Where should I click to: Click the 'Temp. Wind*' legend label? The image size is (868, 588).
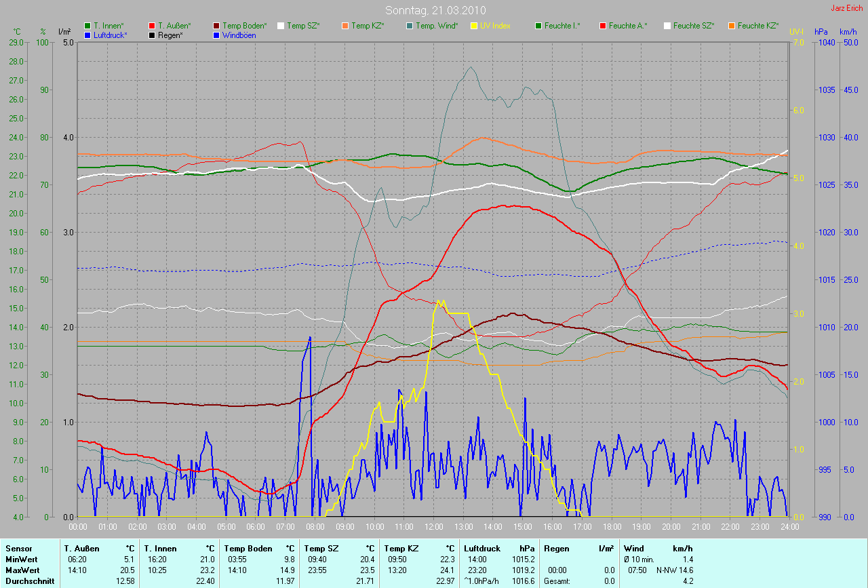click(x=437, y=26)
